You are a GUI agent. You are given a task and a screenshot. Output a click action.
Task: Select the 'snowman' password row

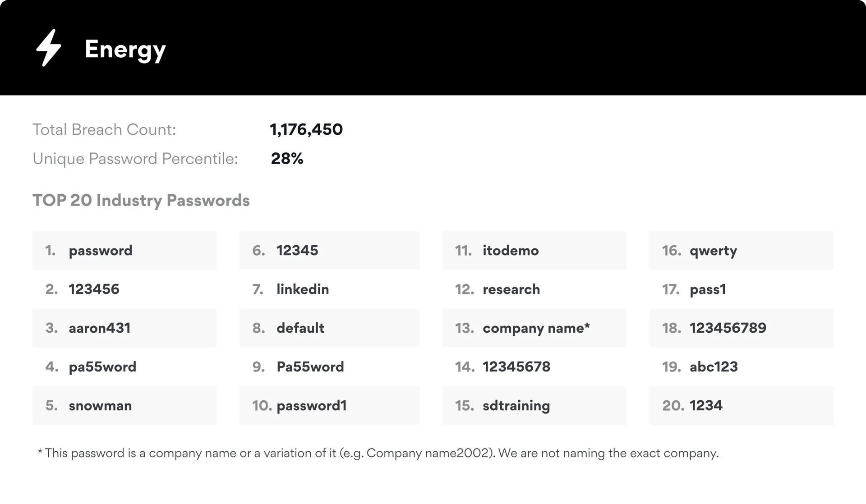(x=100, y=406)
